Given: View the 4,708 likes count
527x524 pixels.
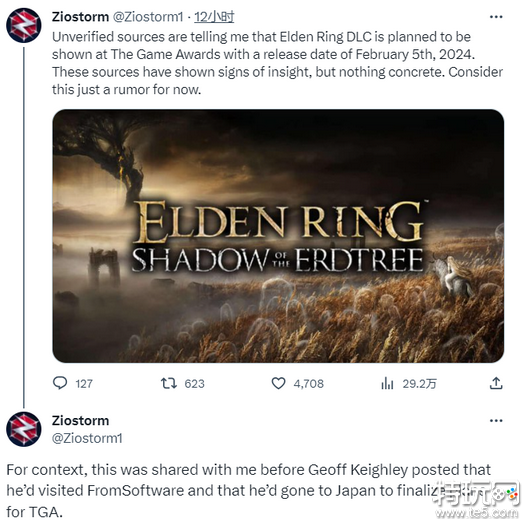Looking at the screenshot, I should click(x=309, y=384).
